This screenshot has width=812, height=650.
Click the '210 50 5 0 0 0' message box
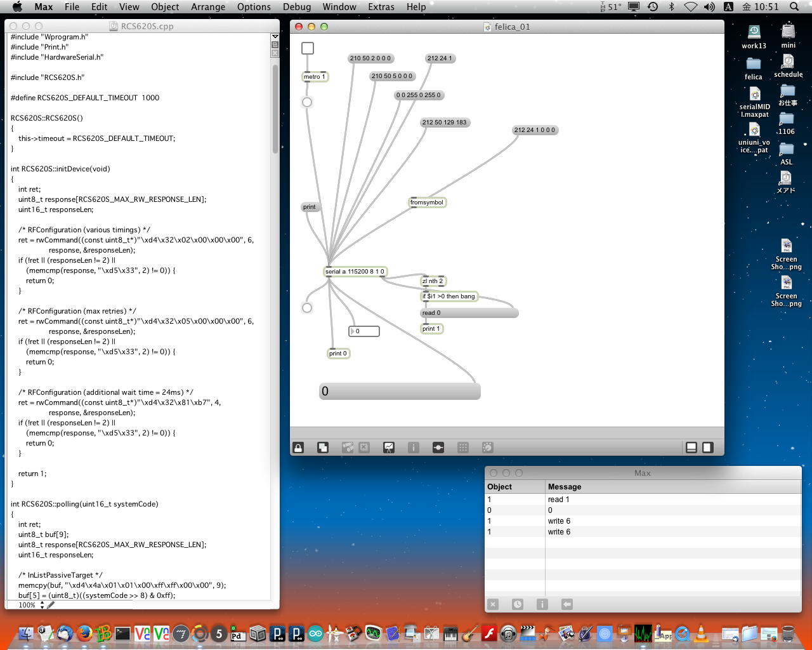click(392, 76)
